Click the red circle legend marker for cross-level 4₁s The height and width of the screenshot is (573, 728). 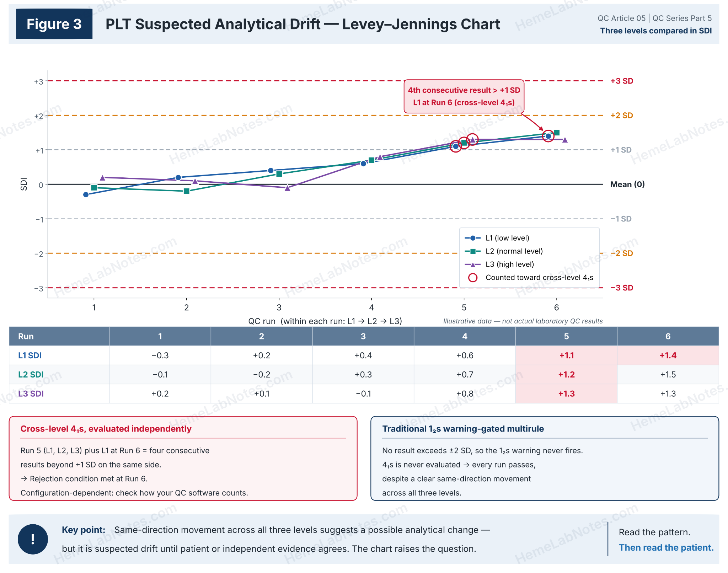(x=473, y=277)
